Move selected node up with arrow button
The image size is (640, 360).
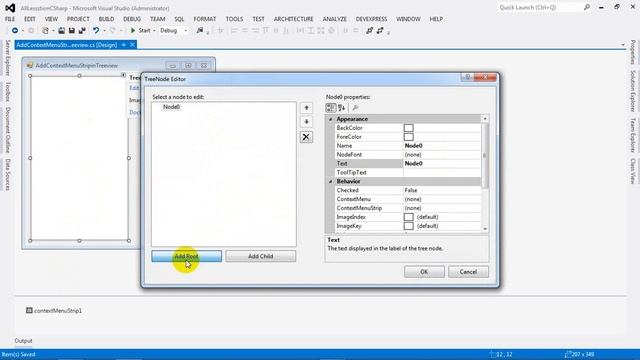coord(307,108)
